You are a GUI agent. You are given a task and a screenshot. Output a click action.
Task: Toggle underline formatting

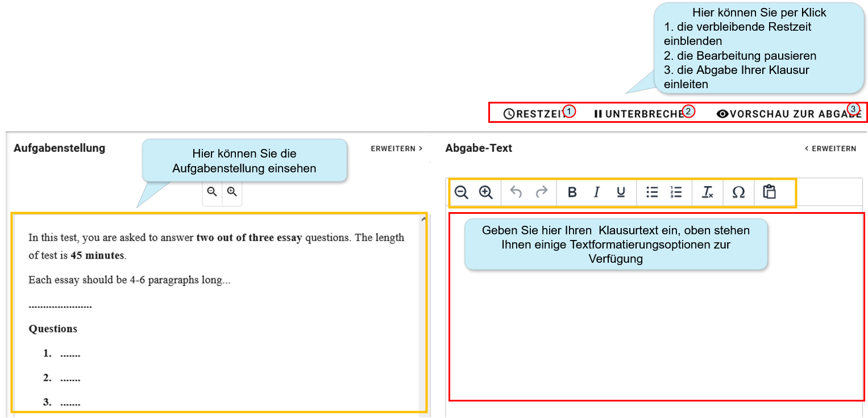(621, 192)
